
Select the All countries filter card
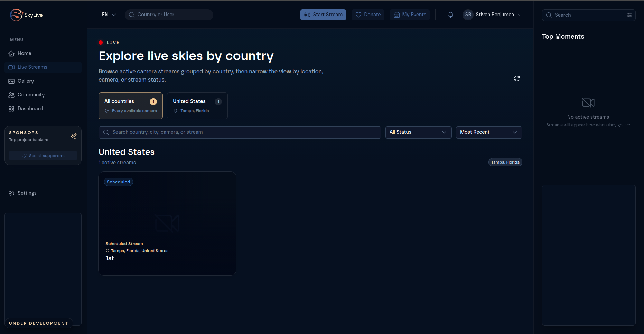pos(131,106)
